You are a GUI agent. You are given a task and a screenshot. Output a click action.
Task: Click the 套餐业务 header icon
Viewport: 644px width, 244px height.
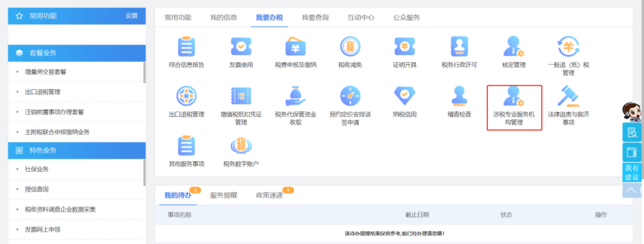pos(19,53)
